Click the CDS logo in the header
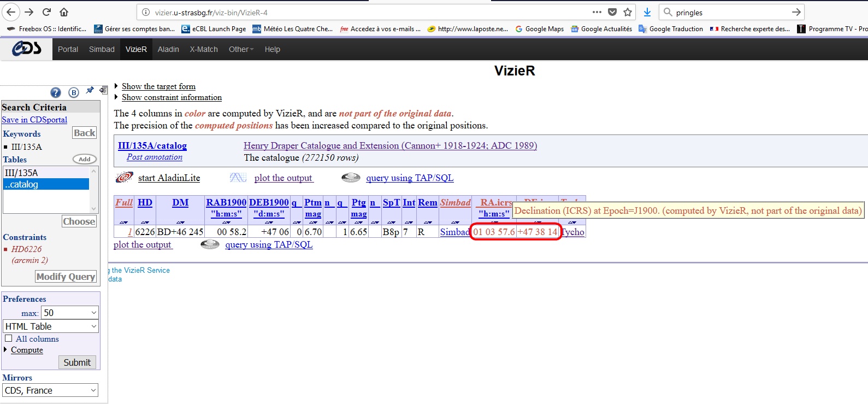This screenshot has width=868, height=404. [27, 49]
